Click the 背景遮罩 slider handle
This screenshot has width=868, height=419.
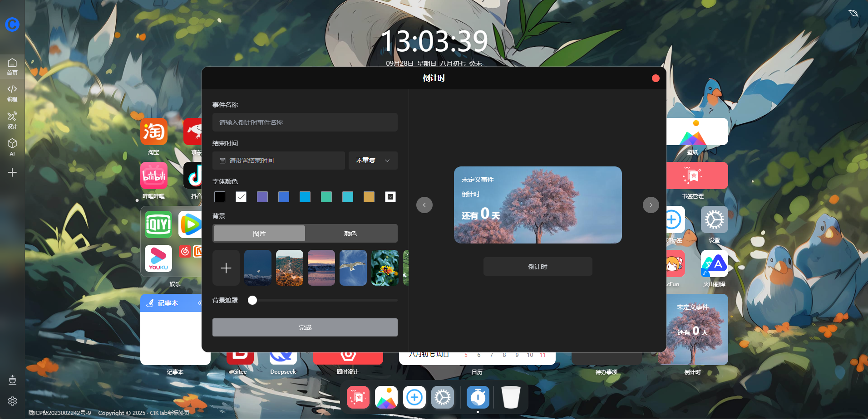point(252,300)
